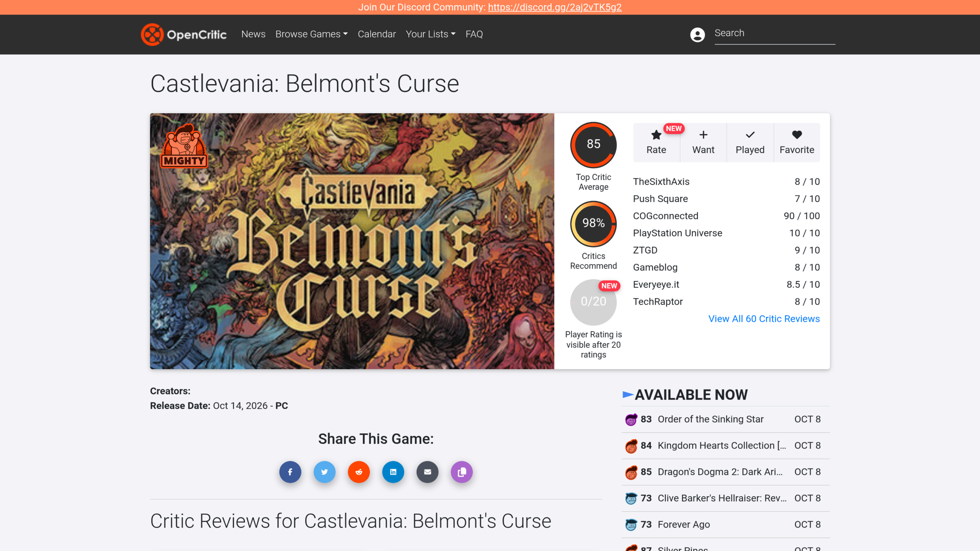This screenshot has width=980, height=551.
Task: Expand the Your Lists dropdown
Action: (430, 34)
